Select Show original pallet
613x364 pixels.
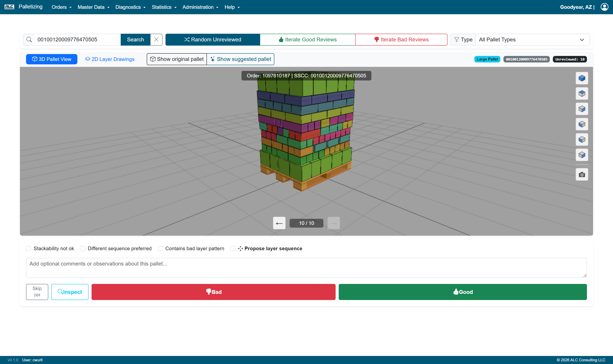point(177,59)
